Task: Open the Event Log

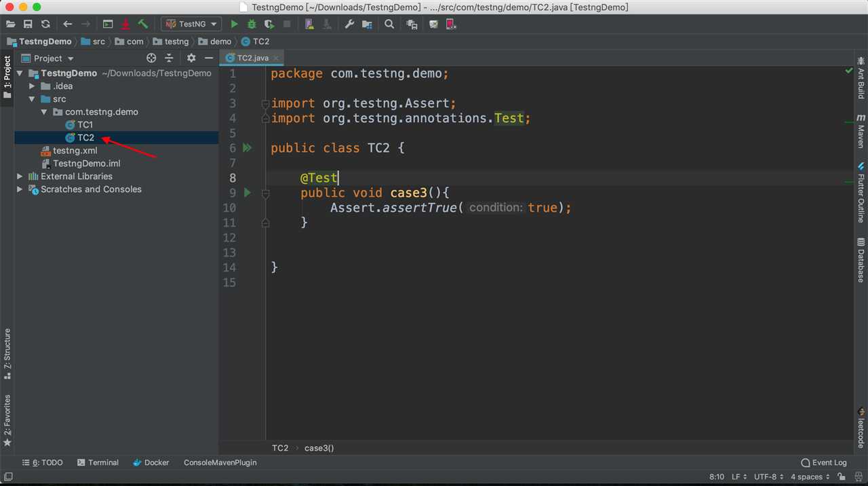Action: coord(823,462)
